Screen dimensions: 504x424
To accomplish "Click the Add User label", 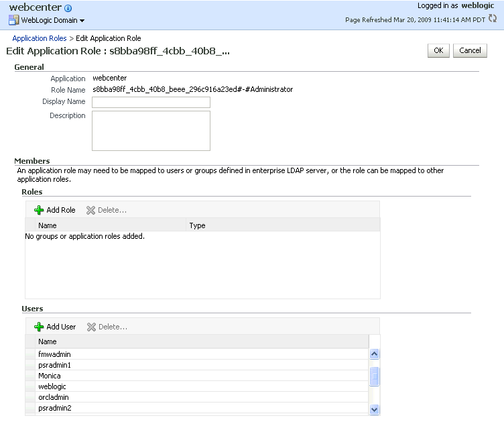I will 61,327.
